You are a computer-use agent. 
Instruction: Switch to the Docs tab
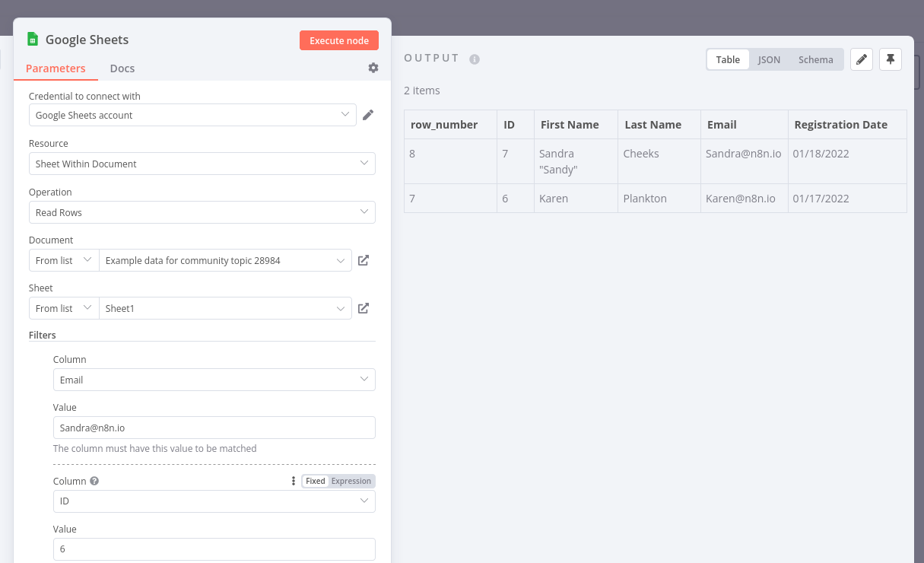pos(122,68)
